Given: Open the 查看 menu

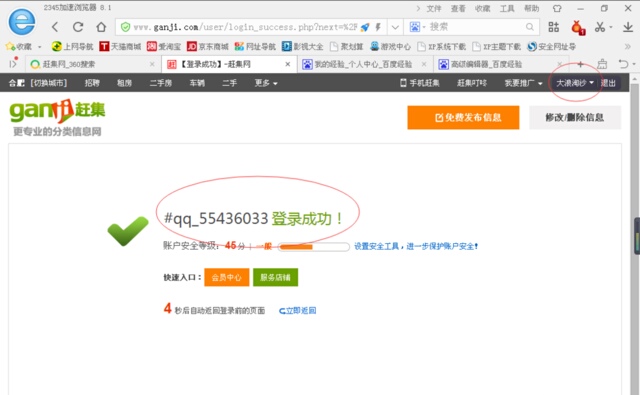Looking at the screenshot, I should coord(458,8).
